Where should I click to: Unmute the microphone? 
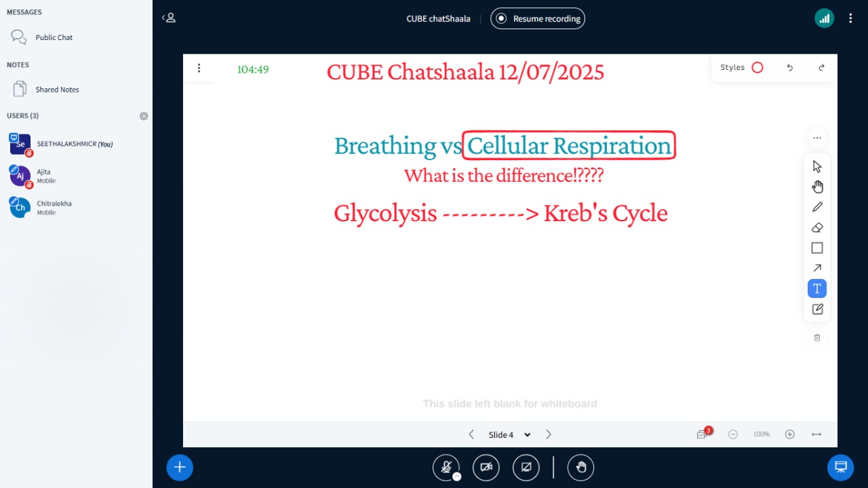[x=446, y=467]
